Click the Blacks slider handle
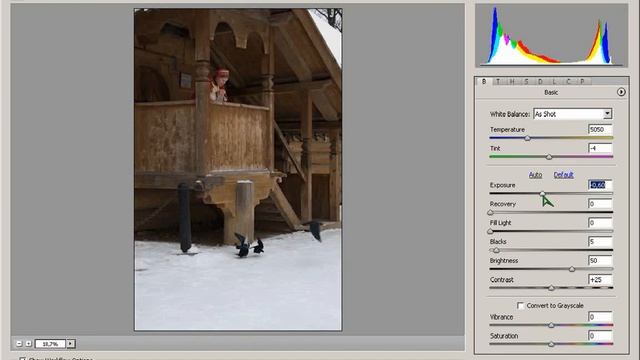The height and width of the screenshot is (360, 640). [x=496, y=250]
